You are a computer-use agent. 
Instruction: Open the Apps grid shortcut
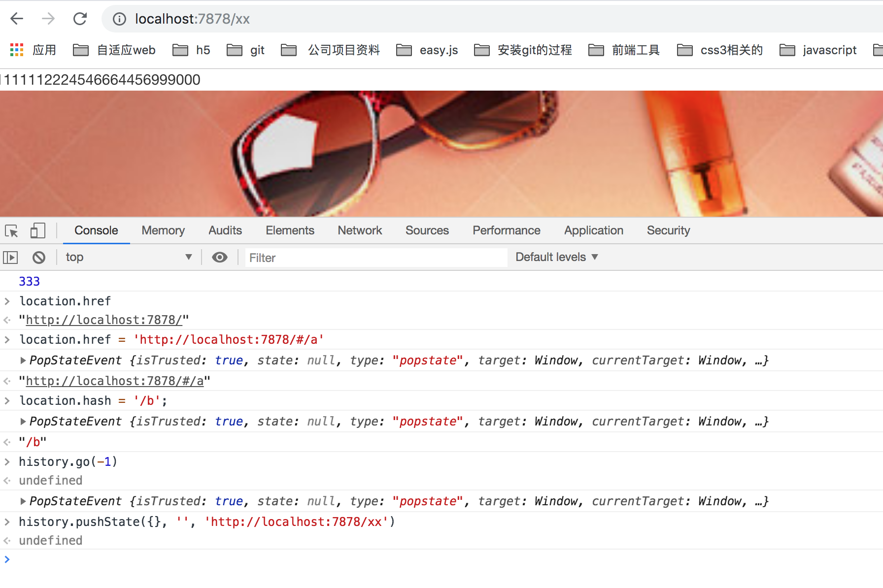[x=17, y=50]
